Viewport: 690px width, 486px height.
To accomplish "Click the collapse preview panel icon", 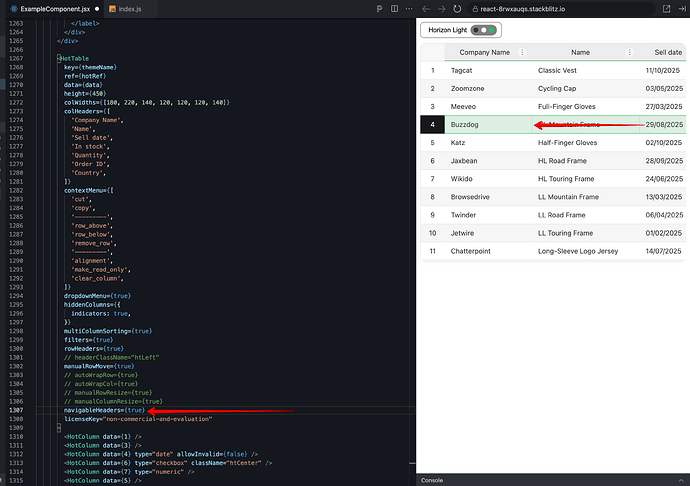I will point(683,9).
